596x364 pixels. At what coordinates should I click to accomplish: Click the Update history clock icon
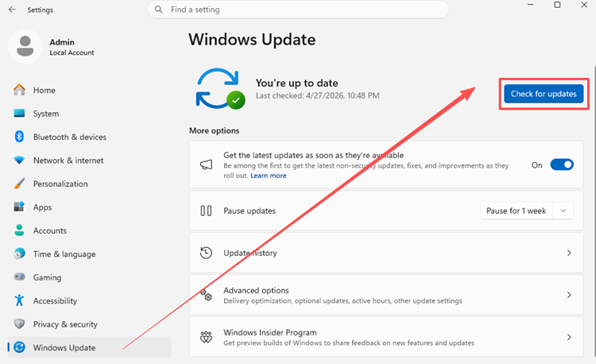point(206,253)
